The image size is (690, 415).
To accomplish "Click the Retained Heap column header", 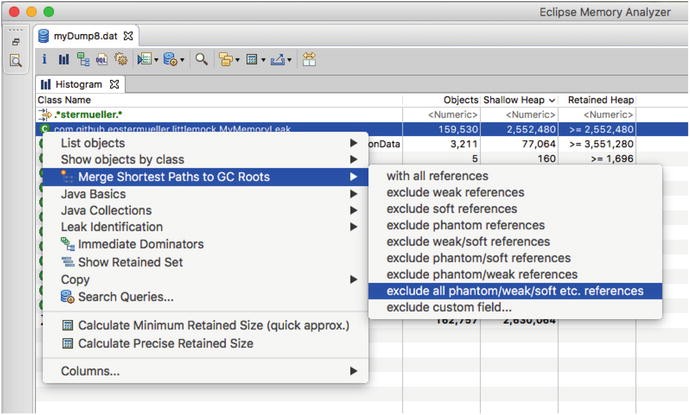I will click(597, 100).
